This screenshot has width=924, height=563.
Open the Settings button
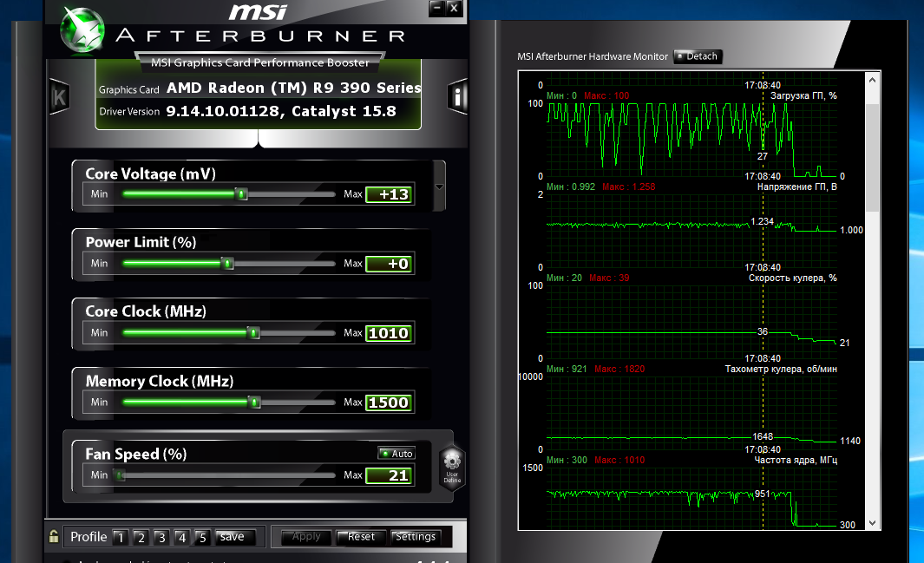(x=416, y=536)
